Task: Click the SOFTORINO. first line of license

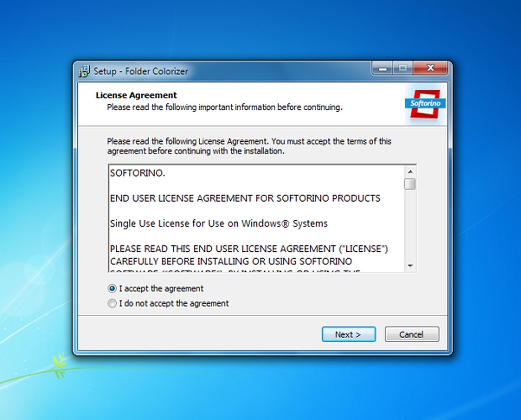Action: tap(138, 173)
